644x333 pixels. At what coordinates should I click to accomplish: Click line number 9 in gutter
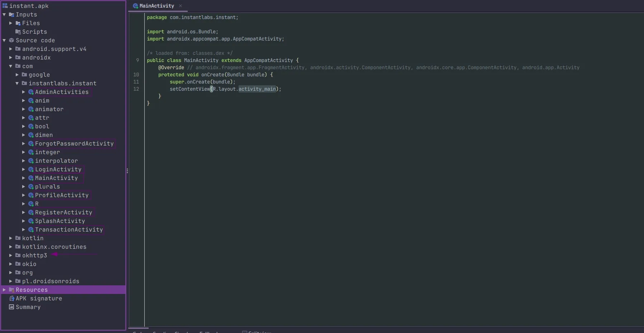point(138,61)
